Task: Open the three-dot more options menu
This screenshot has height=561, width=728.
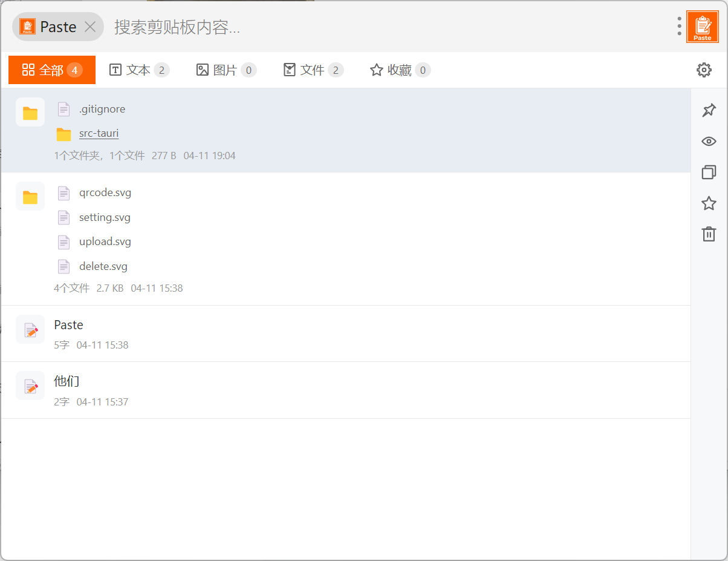Action: (x=680, y=27)
